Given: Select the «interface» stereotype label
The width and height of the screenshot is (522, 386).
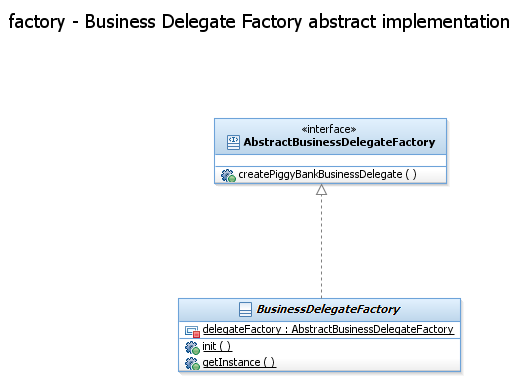Looking at the screenshot, I should coord(329,129).
